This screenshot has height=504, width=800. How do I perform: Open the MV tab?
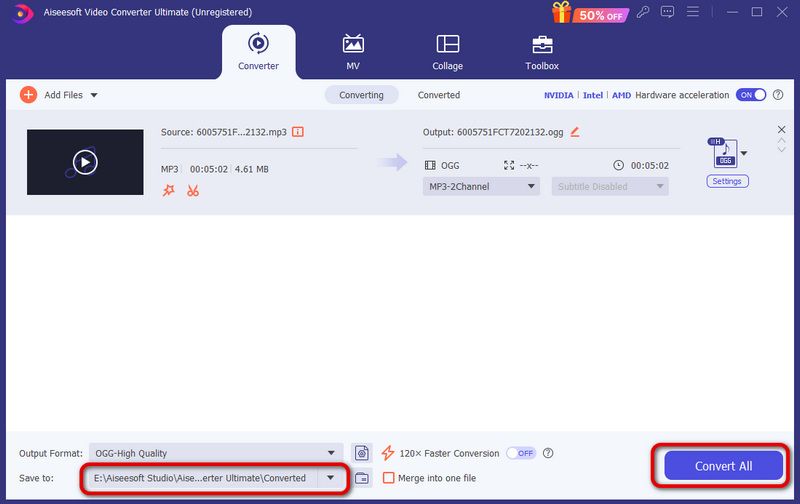[x=353, y=52]
